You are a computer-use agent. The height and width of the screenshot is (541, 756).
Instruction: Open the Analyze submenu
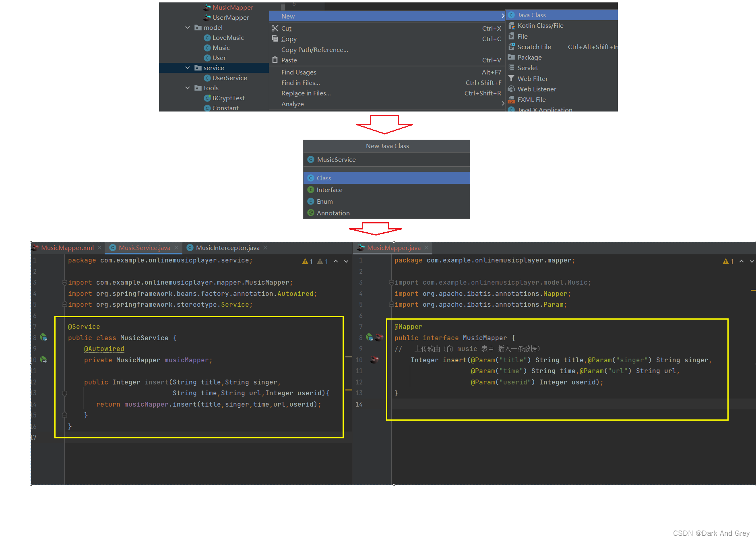pos(387,104)
